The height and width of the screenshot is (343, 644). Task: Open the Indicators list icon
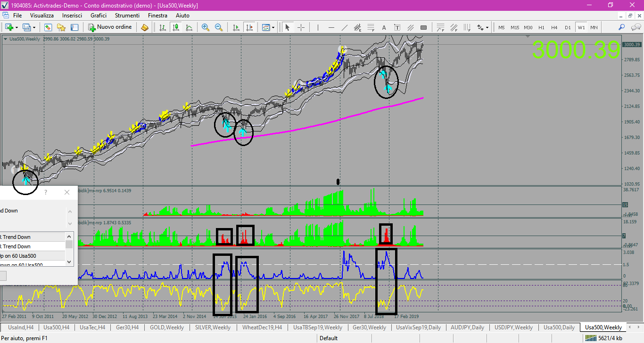point(266,27)
